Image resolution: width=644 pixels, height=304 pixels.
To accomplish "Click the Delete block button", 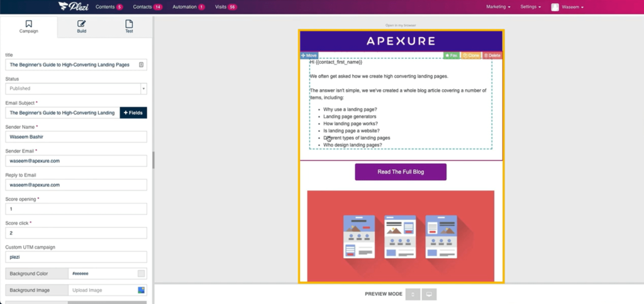I will point(492,55).
